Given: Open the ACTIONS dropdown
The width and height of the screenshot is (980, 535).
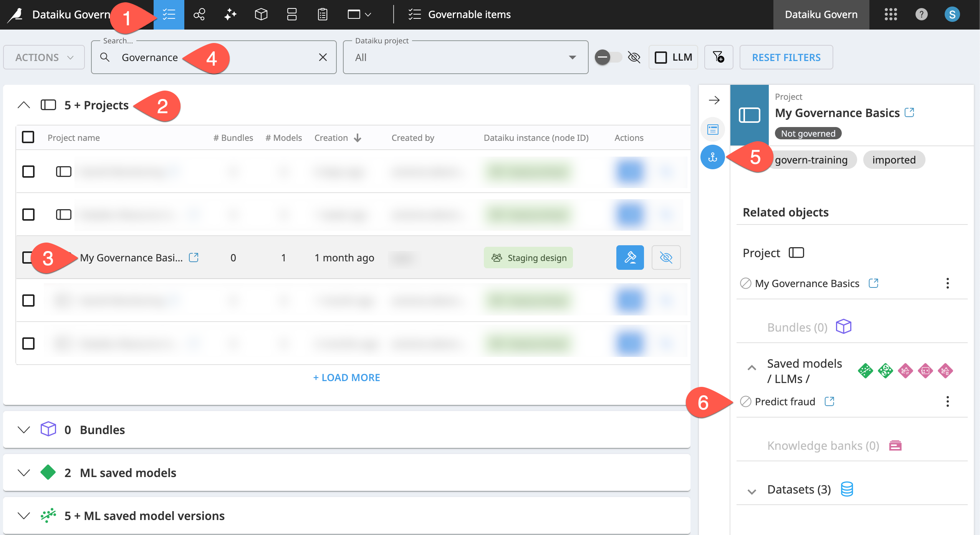Looking at the screenshot, I should (44, 57).
